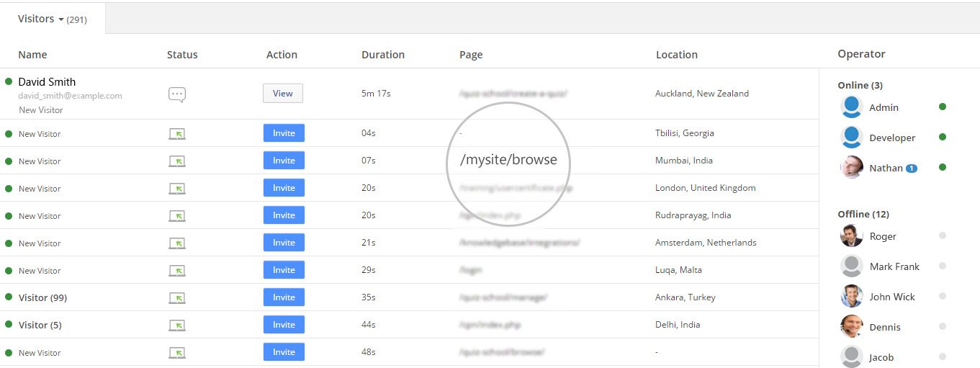Click Developer operator avatar icon
Viewport: 980px width, 368px height.
pos(852,138)
